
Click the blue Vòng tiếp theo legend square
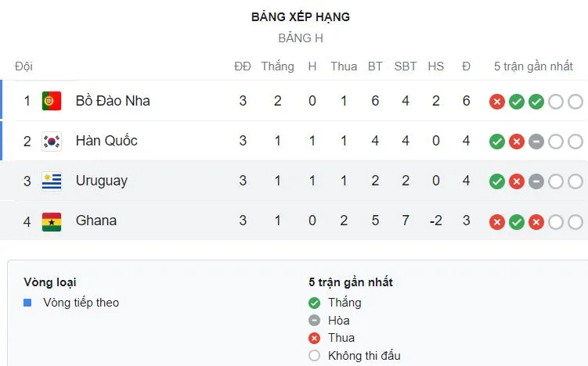(27, 303)
